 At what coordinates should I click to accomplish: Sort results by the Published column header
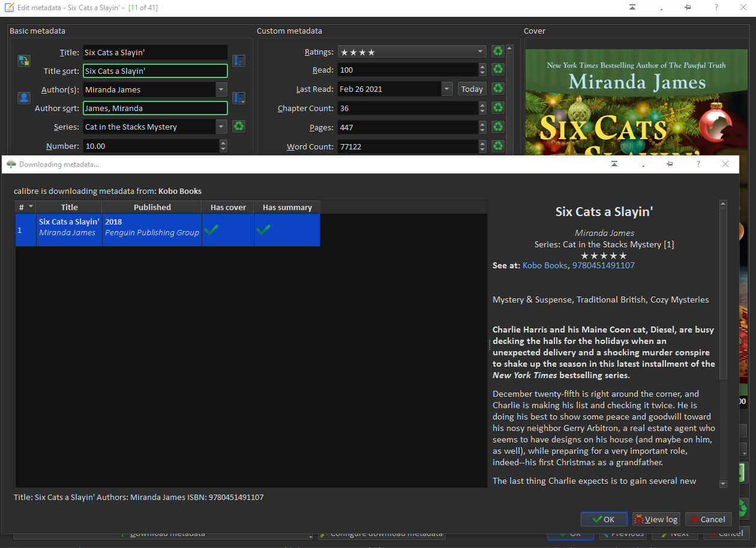152,207
